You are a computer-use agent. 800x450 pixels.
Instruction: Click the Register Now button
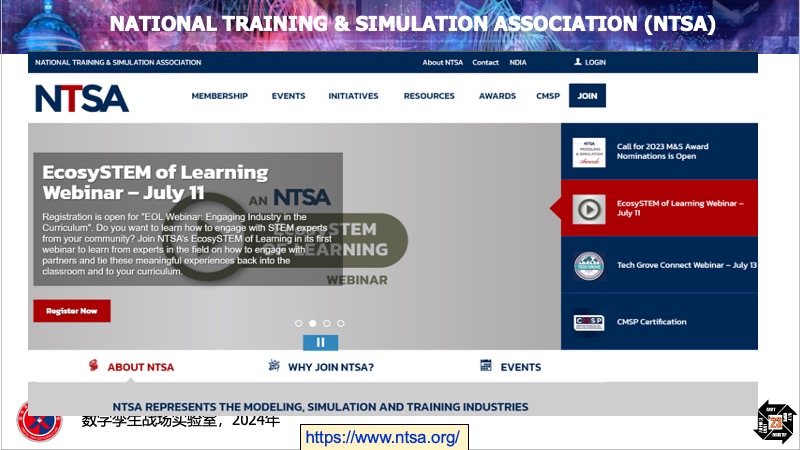[x=72, y=311]
